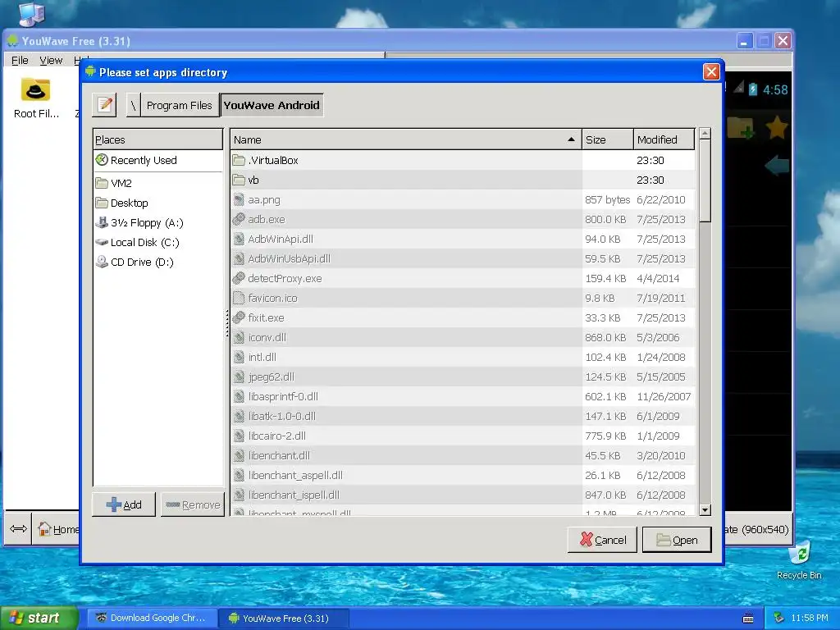Click the Add bookmark button
Image resolution: width=840 pixels, height=630 pixels.
[124, 504]
